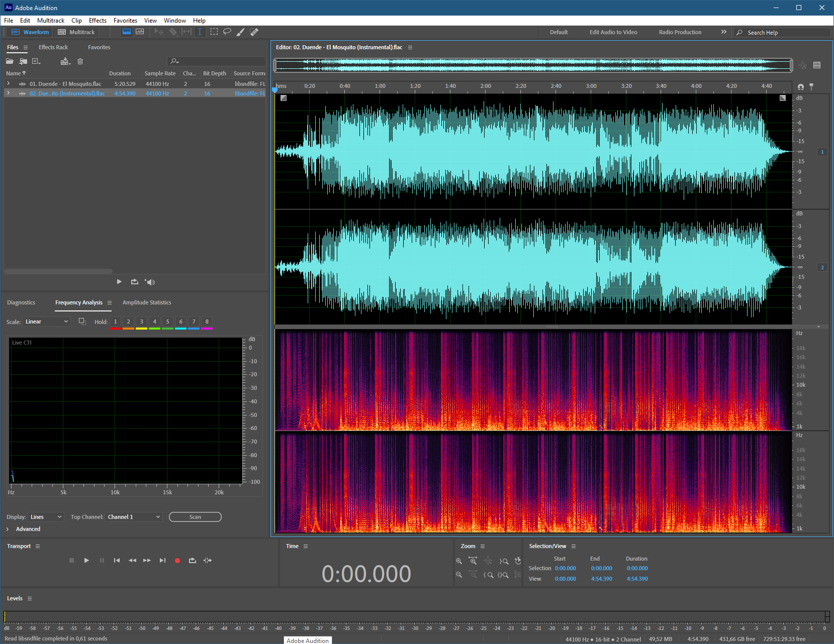Click Zoom In (Time) icon
Screen dimensions: 834x644
pyautogui.click(x=473, y=561)
